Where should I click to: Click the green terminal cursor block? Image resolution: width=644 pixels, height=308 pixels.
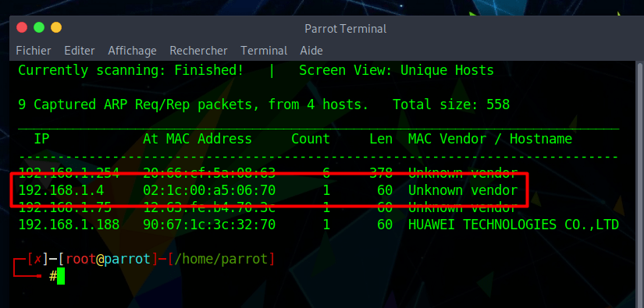click(61, 276)
